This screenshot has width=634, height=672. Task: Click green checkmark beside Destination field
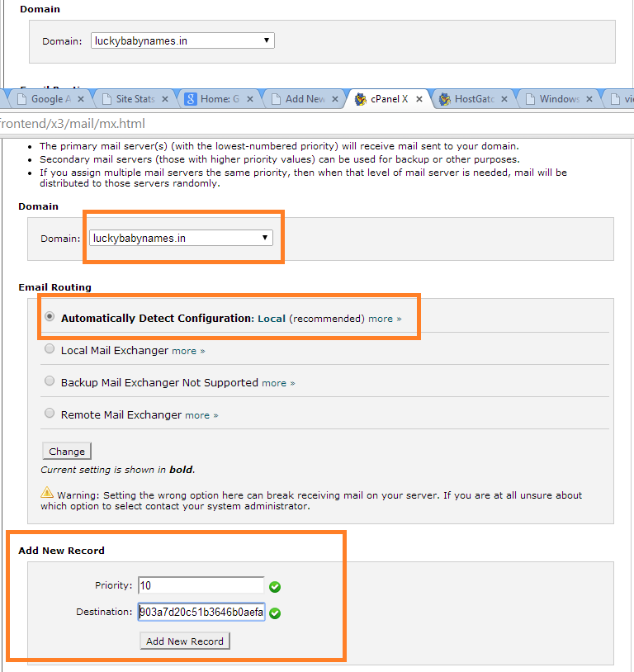point(275,613)
